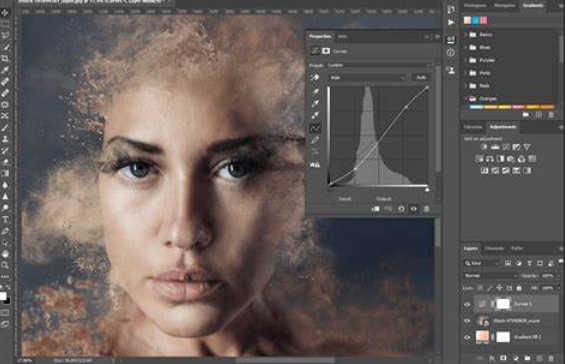
Task: Click the create new gradient icon in Gradients panel
Action: [x=539, y=115]
